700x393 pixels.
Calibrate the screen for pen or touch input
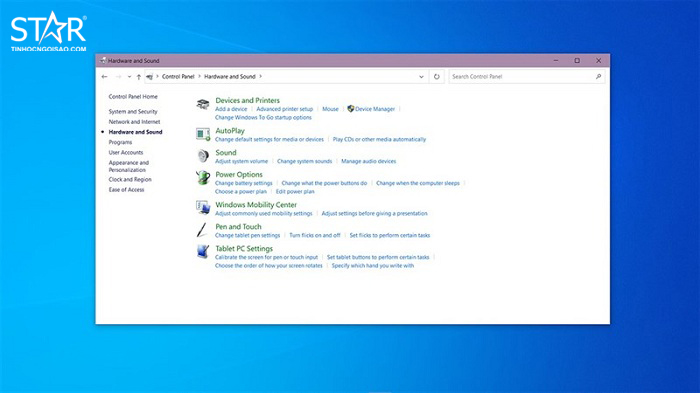point(267,257)
